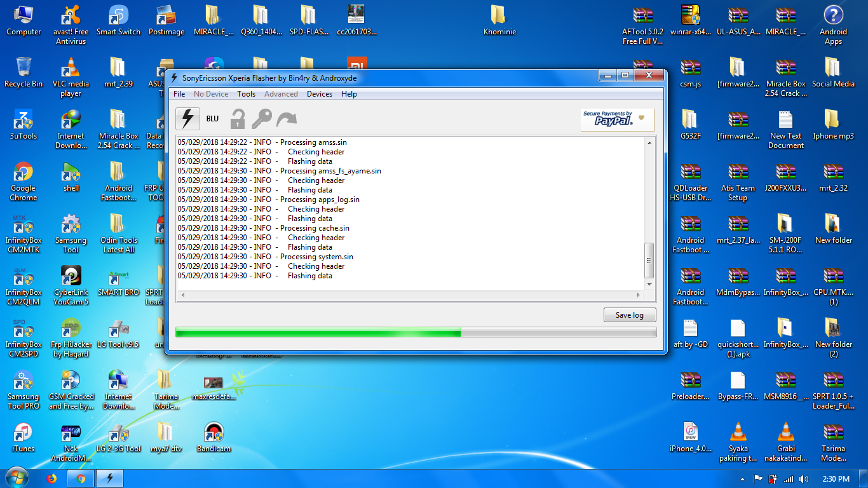Select the Samsung Tool PRO icon
Viewport: 868px width, 488px height.
point(24,390)
